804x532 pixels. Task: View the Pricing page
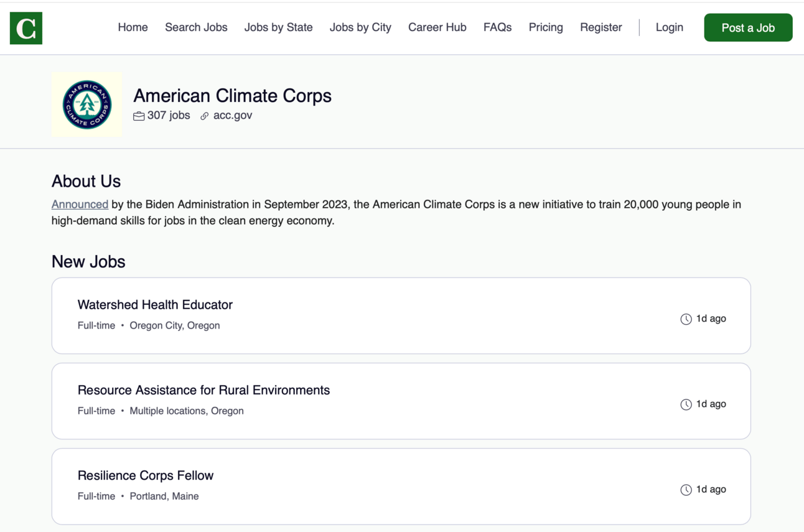click(x=546, y=27)
